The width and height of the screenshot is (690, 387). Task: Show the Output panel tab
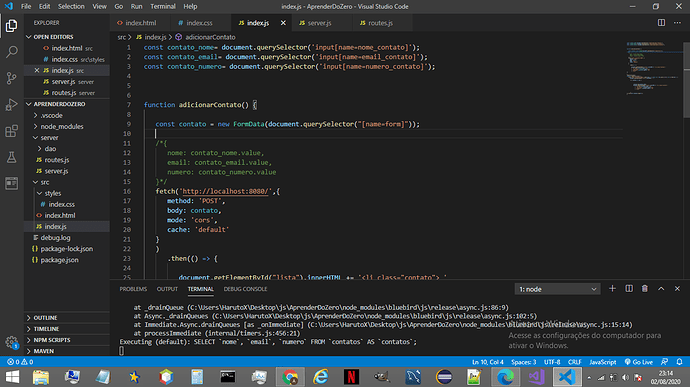click(167, 289)
